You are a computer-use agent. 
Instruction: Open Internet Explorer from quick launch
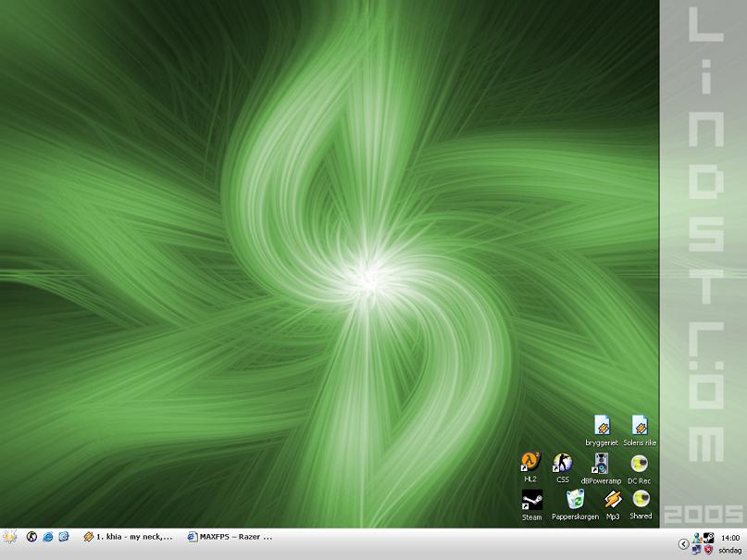click(x=47, y=537)
